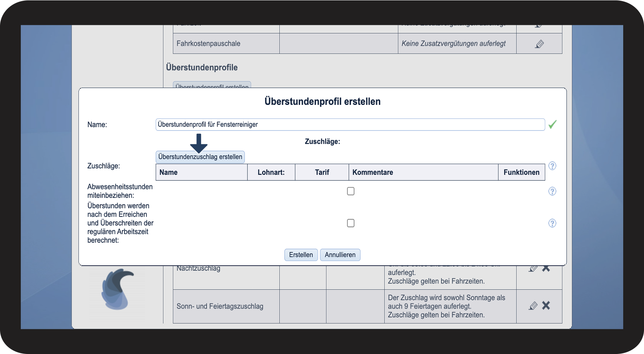Click the swirl logo in the sidebar
This screenshot has width=644, height=354.
(117, 289)
